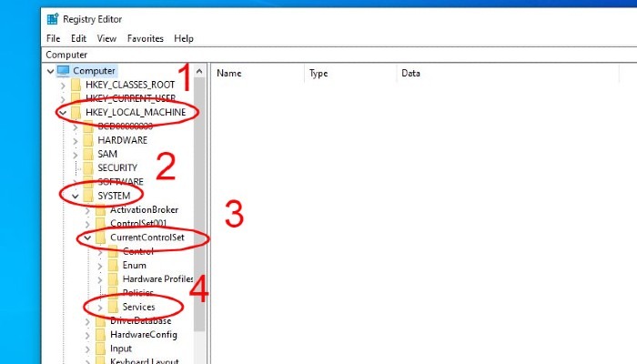Select the Enum key label
This screenshot has height=364, width=637.
pyautogui.click(x=134, y=266)
